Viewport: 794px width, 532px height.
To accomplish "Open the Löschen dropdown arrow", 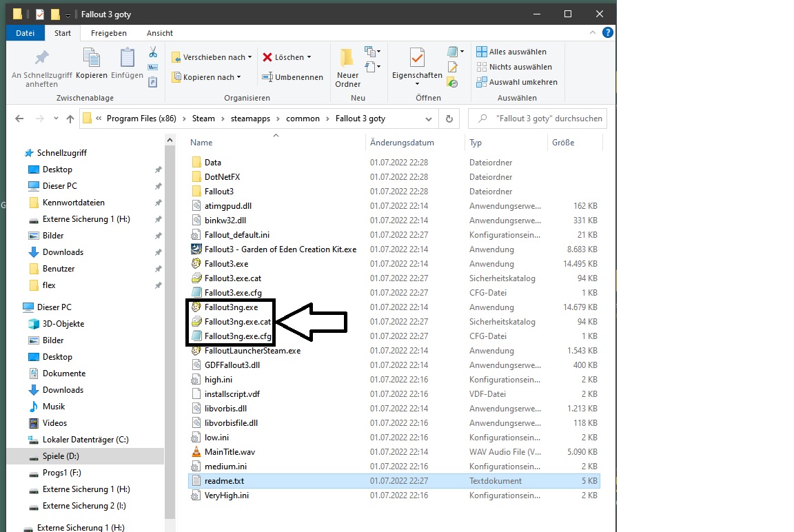I will pos(309,57).
